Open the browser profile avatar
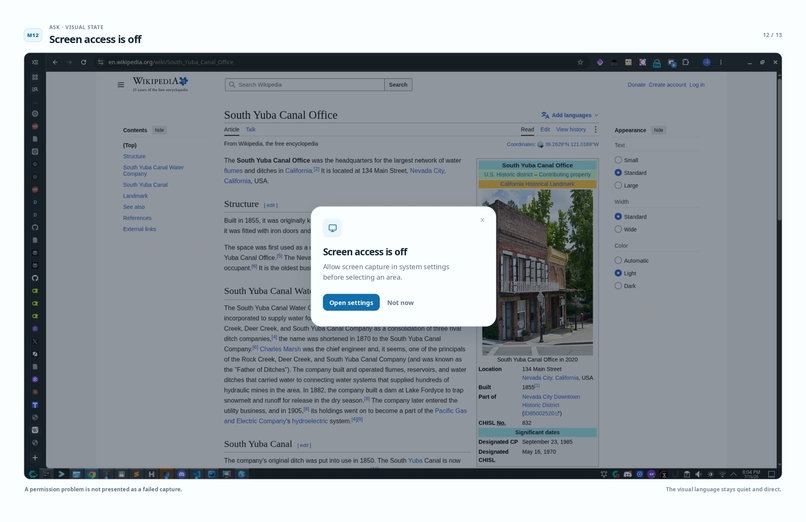 point(707,62)
